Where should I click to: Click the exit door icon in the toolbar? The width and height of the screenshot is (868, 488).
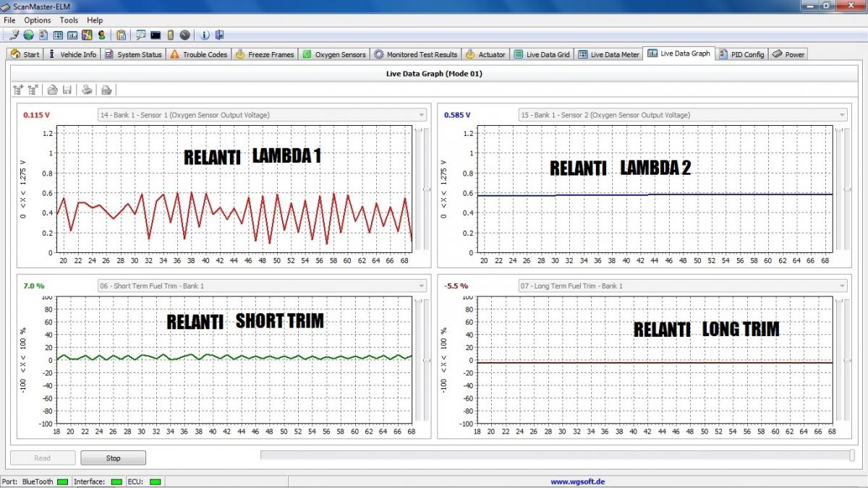point(219,35)
